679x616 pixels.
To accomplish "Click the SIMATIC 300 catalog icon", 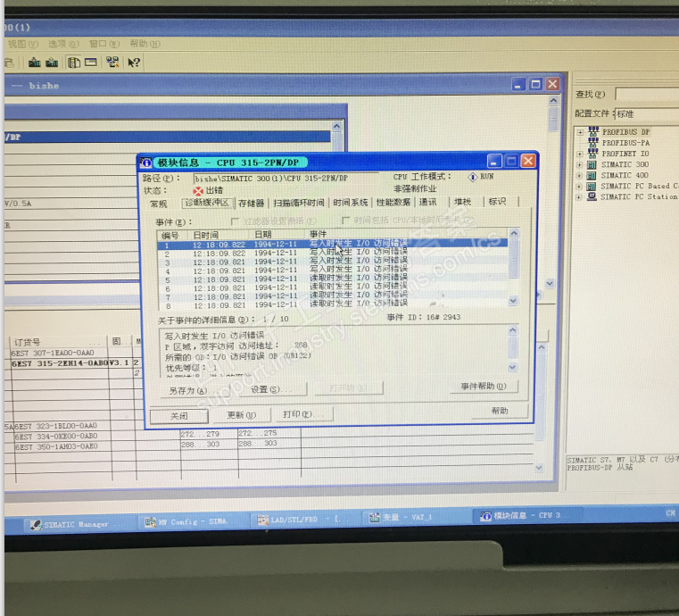I will click(592, 164).
